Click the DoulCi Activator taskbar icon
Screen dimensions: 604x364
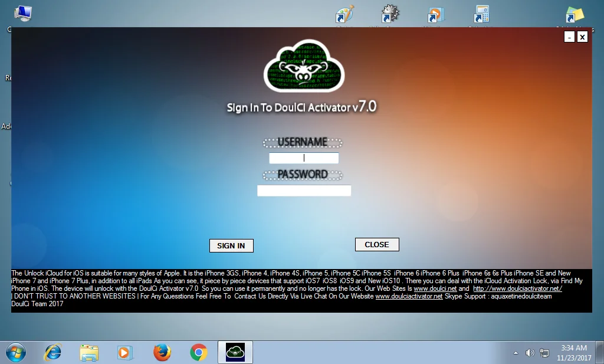[235, 352]
